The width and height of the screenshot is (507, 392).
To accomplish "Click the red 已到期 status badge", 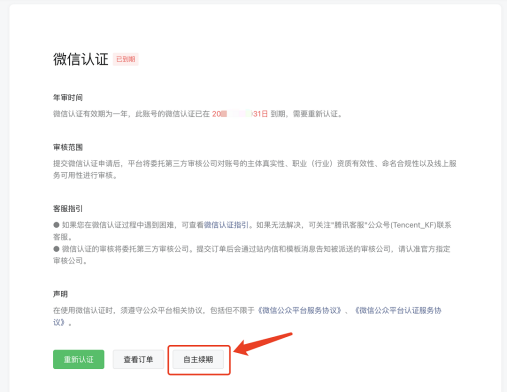I will [x=125, y=59].
